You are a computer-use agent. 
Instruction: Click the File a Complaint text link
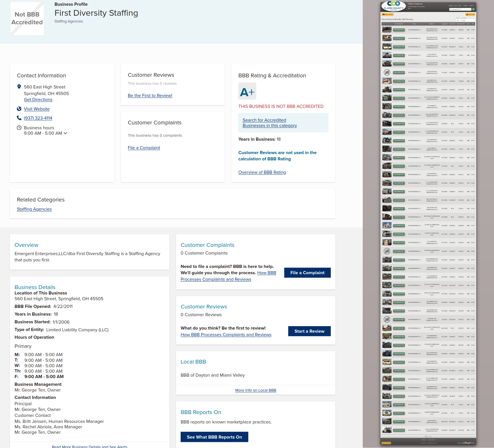point(144,148)
